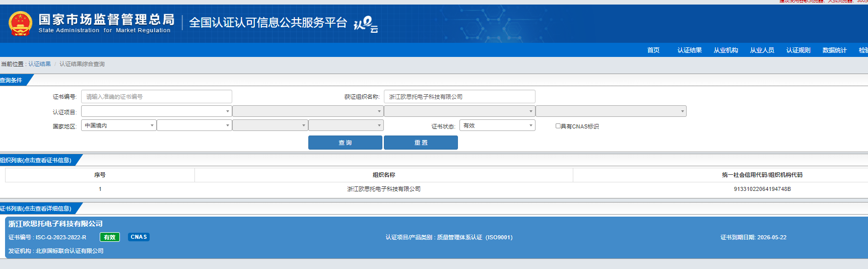Open 数据统计 navigation menu
This screenshot has height=269, width=868.
point(835,50)
